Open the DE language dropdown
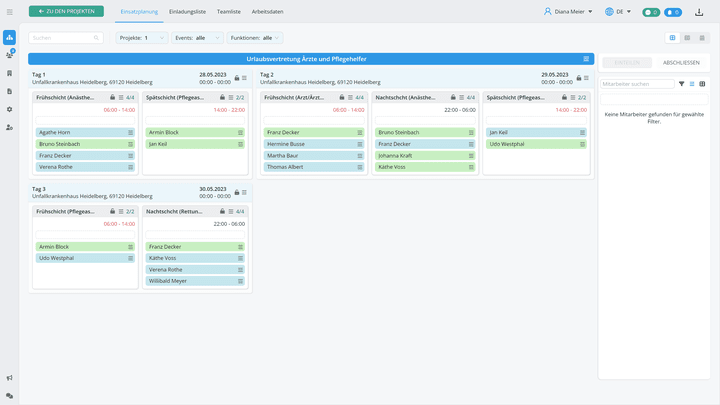Viewport: 720px width, 405px height. [619, 12]
